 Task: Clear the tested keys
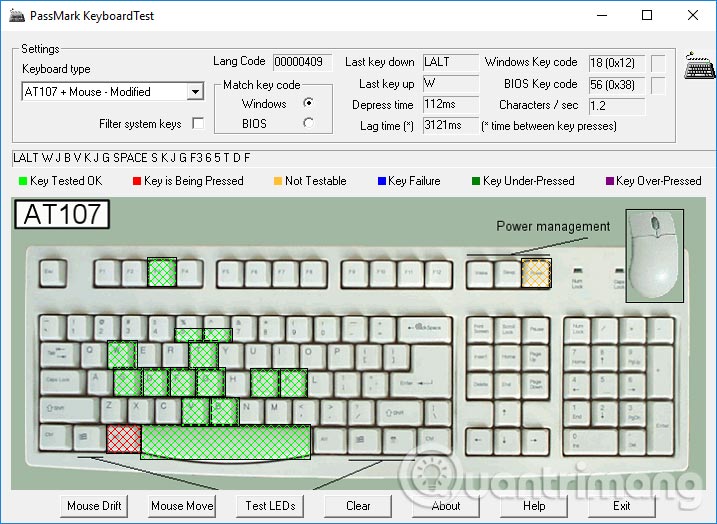(x=358, y=506)
